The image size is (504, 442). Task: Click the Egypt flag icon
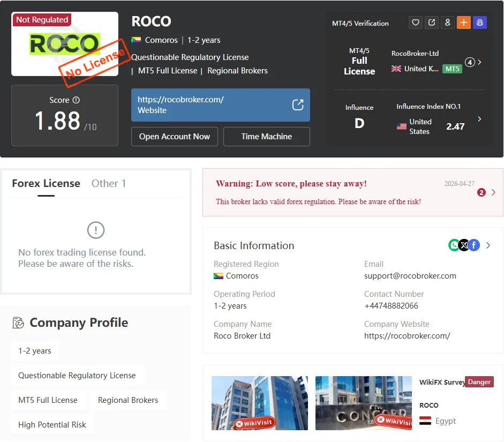tap(425, 421)
